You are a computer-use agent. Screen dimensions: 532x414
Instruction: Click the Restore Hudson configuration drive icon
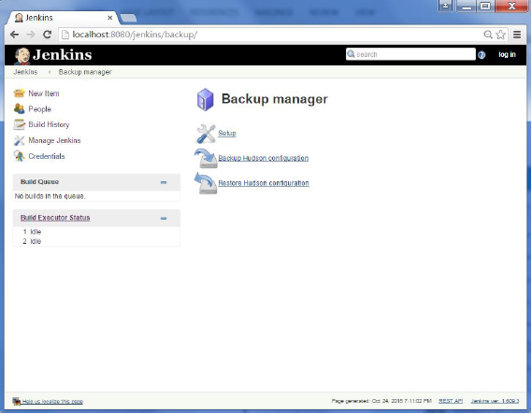(x=206, y=183)
